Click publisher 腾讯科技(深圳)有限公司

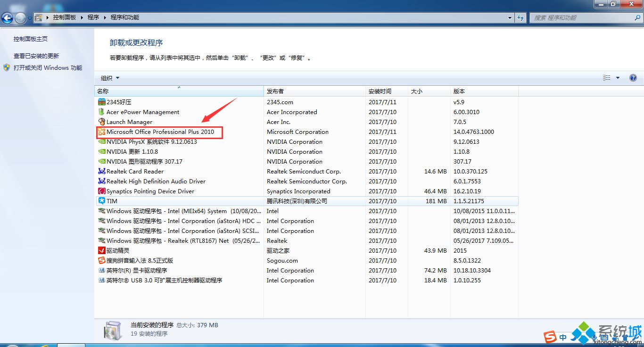click(x=297, y=201)
